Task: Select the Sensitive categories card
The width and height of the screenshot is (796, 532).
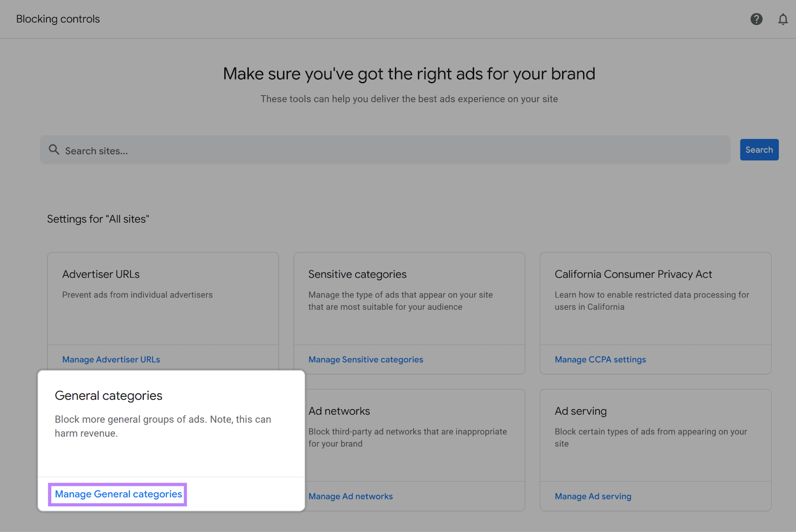Action: [409, 298]
